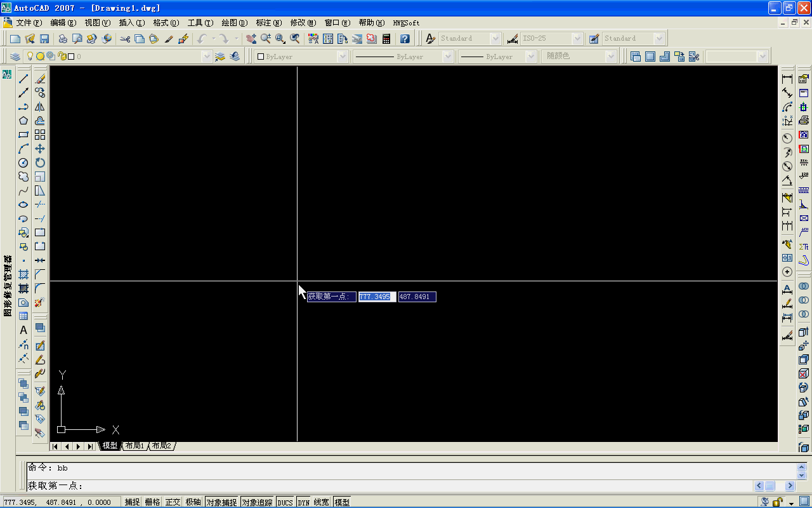
Task: Open the 视图(V) menu
Action: [98, 23]
